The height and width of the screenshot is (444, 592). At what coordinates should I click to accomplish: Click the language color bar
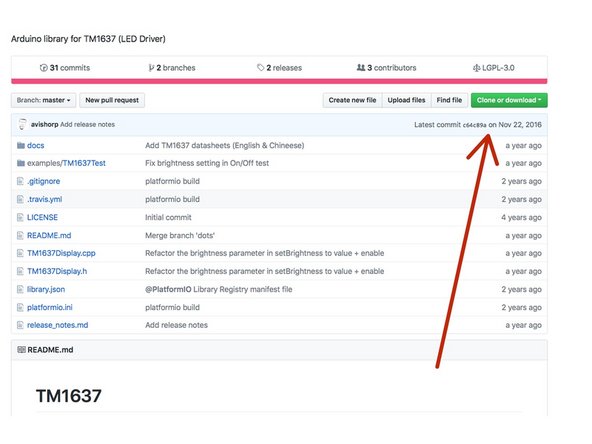(x=279, y=81)
